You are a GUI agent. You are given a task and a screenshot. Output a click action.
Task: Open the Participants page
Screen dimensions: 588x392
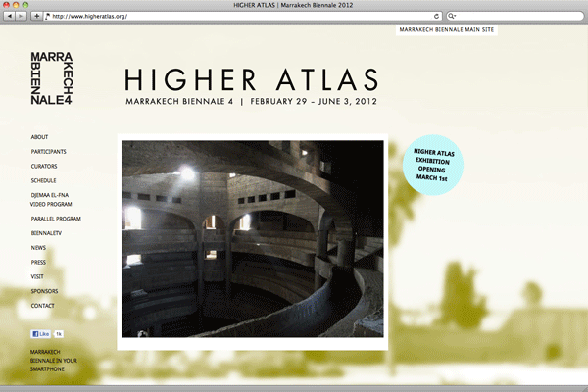point(48,152)
